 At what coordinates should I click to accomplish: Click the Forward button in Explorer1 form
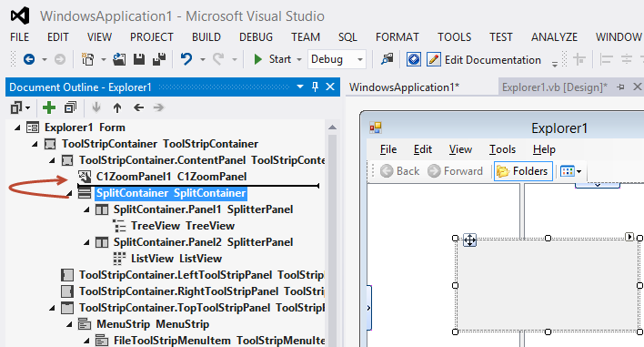click(455, 171)
